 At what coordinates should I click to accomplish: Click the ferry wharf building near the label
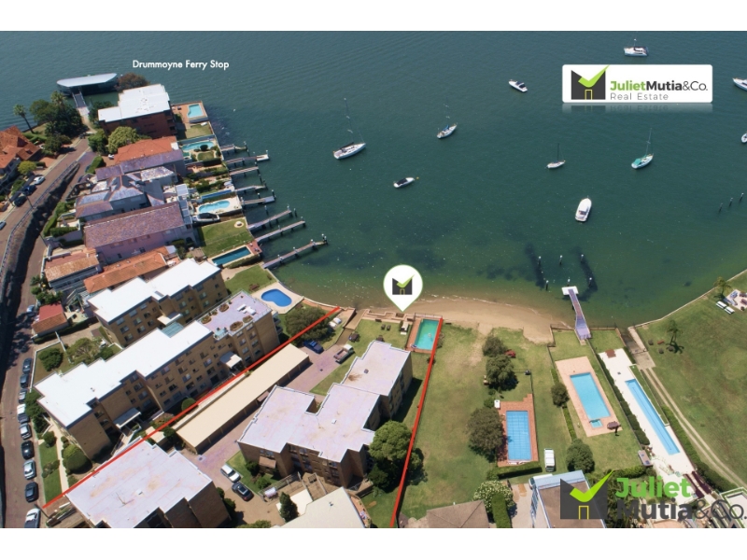pos(88,82)
